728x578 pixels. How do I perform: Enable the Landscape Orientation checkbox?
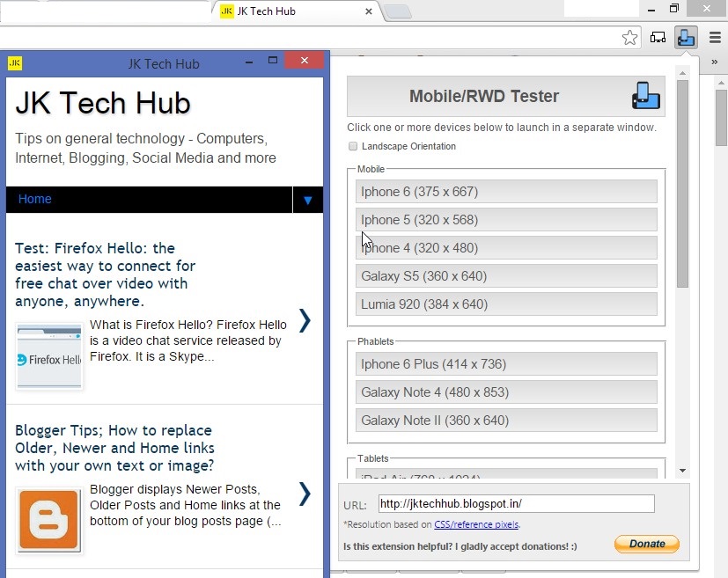tap(353, 146)
